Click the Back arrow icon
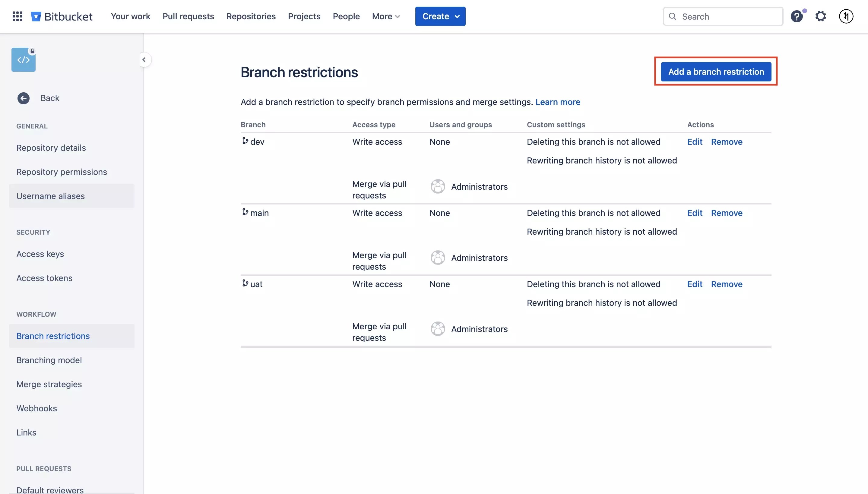Viewport: 868px width, 494px height. pos(24,98)
